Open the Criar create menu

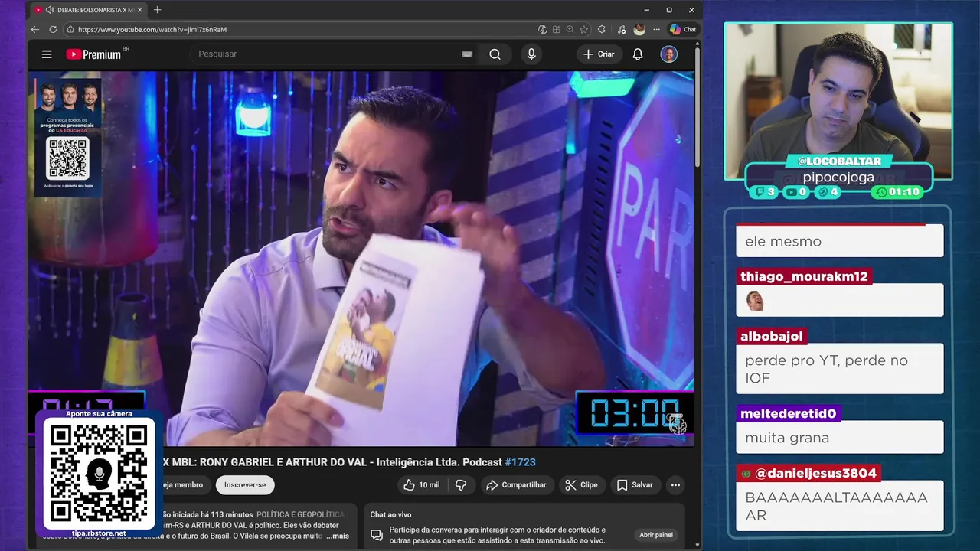point(599,54)
